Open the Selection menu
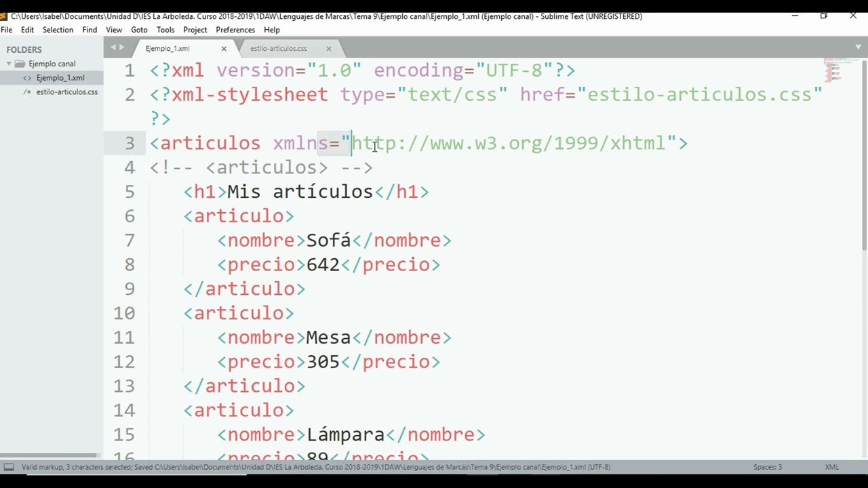This screenshot has height=488, width=868. pos(58,30)
